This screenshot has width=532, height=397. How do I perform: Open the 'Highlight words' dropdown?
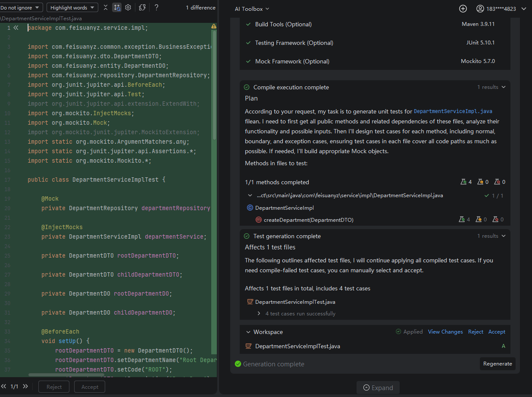pyautogui.click(x=72, y=7)
